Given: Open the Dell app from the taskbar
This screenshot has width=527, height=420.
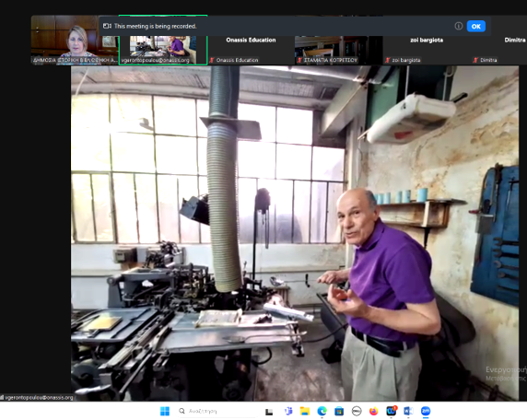Looking at the screenshot, I should click(x=357, y=411).
